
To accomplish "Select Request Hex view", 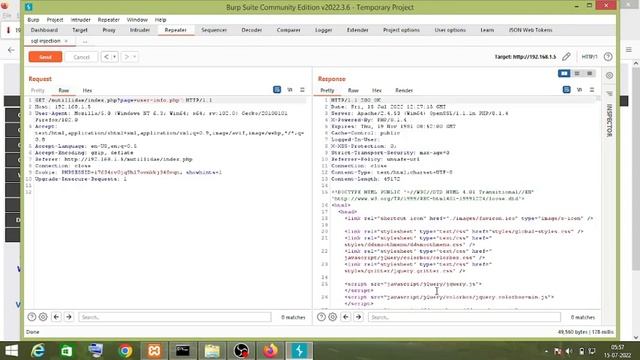I will coord(87,91).
